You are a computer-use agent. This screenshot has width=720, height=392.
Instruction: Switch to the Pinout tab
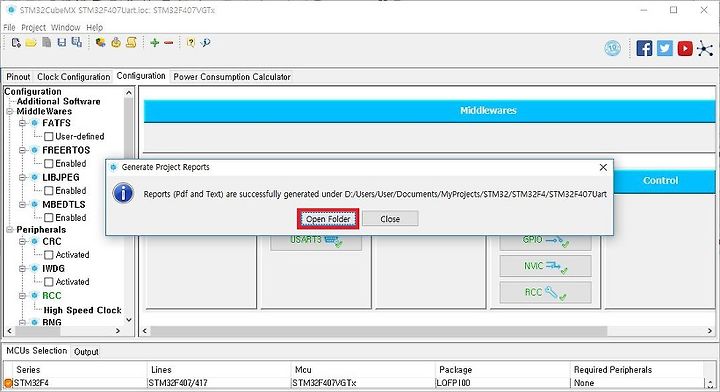(x=18, y=77)
